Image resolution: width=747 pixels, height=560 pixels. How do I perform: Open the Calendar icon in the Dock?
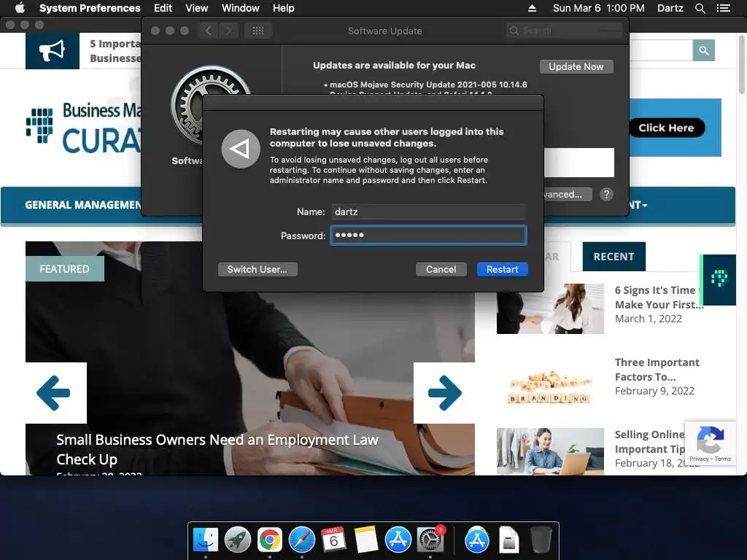[x=333, y=540]
